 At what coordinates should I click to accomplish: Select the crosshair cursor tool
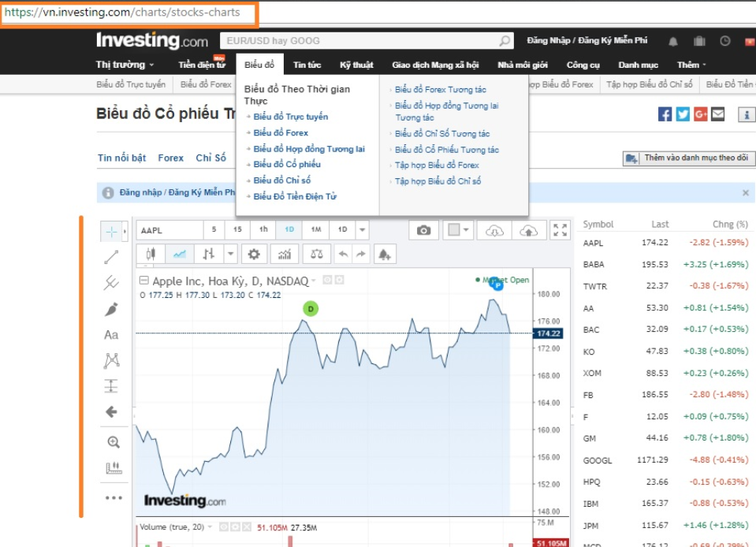pyautogui.click(x=111, y=232)
